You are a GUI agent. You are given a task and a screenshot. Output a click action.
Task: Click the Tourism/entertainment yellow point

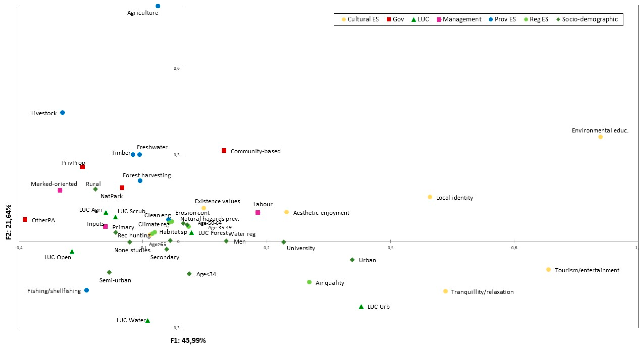point(549,270)
